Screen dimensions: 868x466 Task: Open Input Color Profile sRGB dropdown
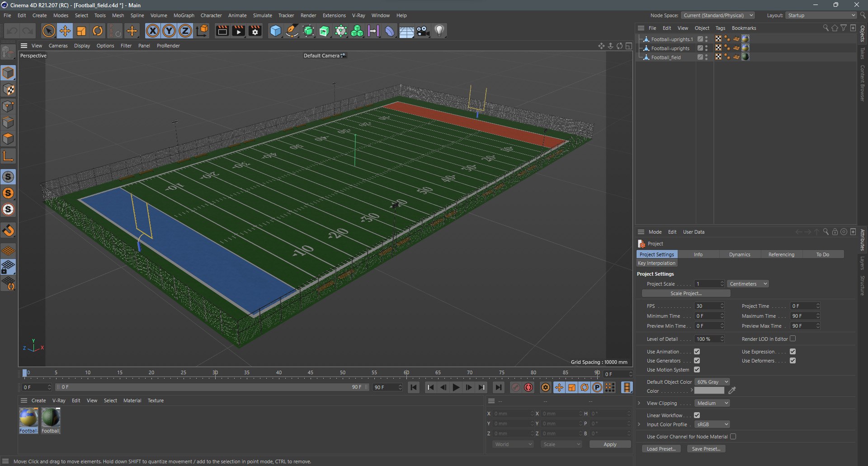tap(712, 424)
